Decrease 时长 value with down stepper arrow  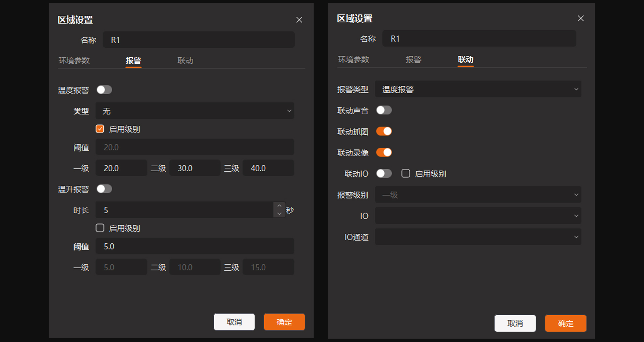point(279,214)
